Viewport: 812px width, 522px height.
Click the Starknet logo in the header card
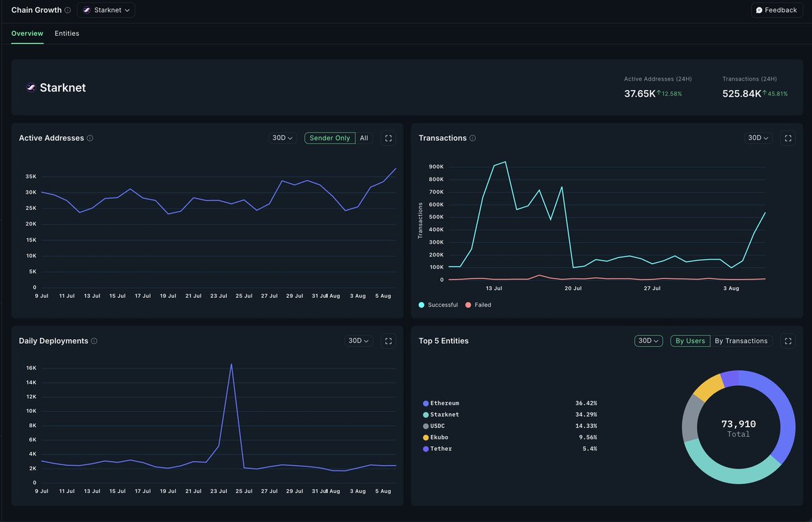30,87
